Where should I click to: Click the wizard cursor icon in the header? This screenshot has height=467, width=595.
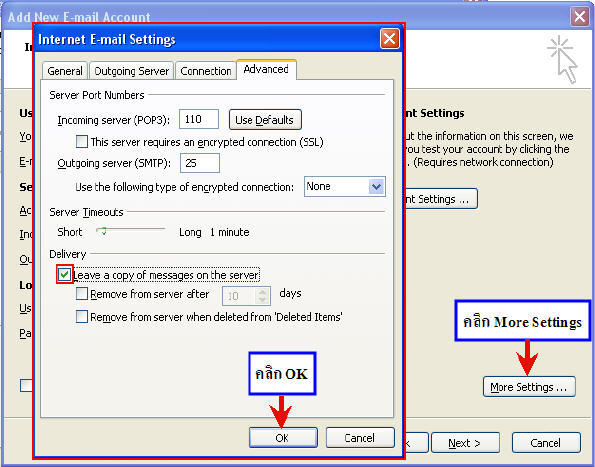coord(562,60)
